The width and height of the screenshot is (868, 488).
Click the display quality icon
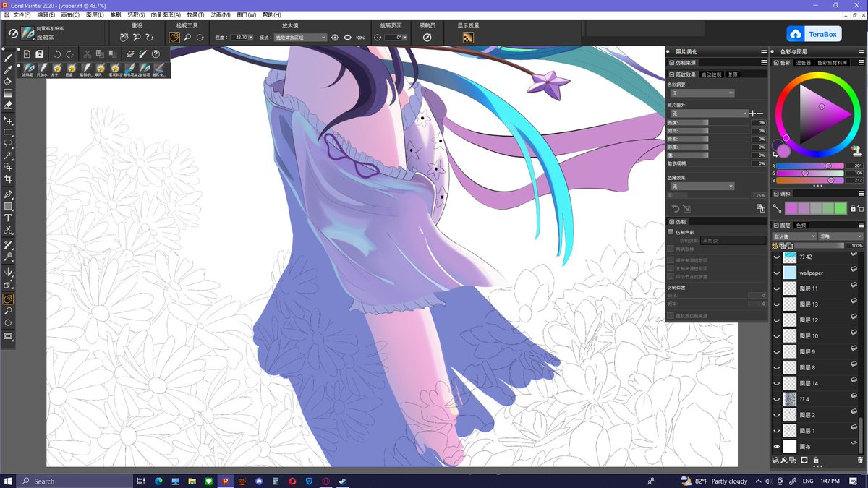point(468,38)
